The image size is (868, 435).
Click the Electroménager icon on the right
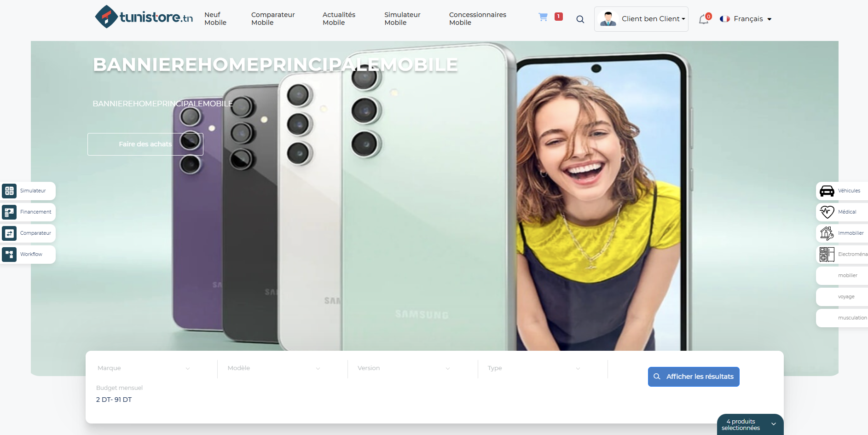[842, 254]
